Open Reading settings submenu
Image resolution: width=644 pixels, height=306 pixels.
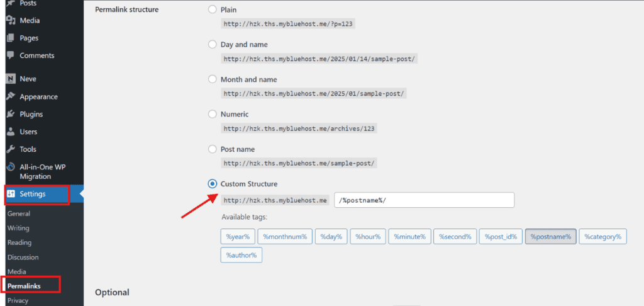coord(19,242)
